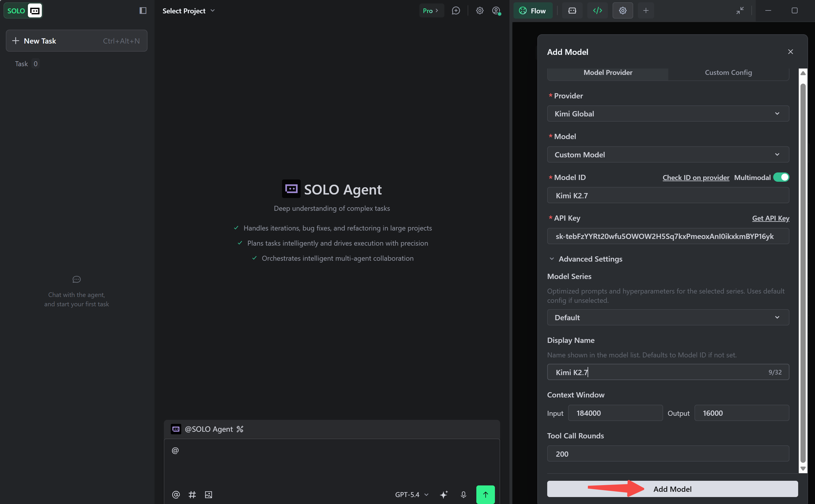Click the 'Context Window' label

point(576,395)
